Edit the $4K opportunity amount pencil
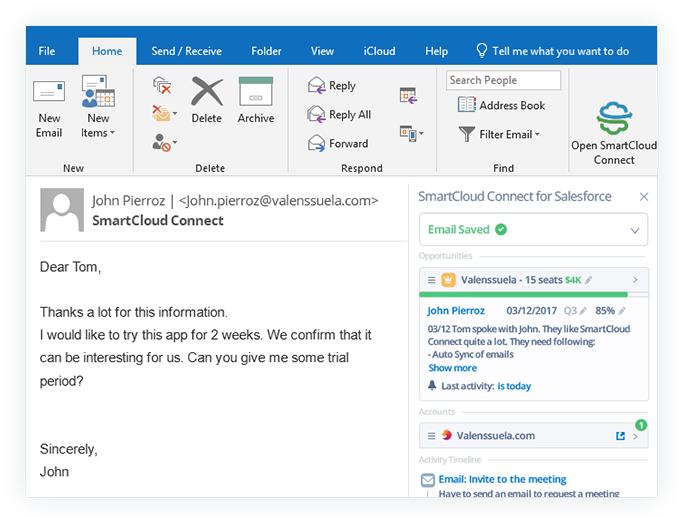 click(588, 280)
